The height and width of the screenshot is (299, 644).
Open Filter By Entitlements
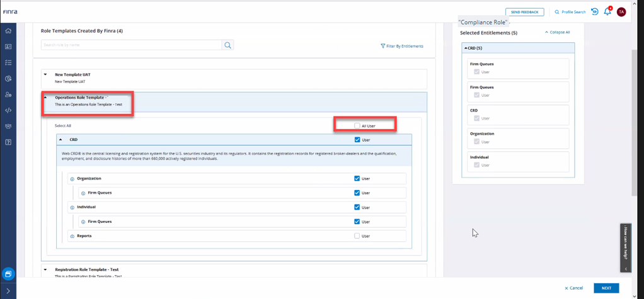pyautogui.click(x=402, y=46)
